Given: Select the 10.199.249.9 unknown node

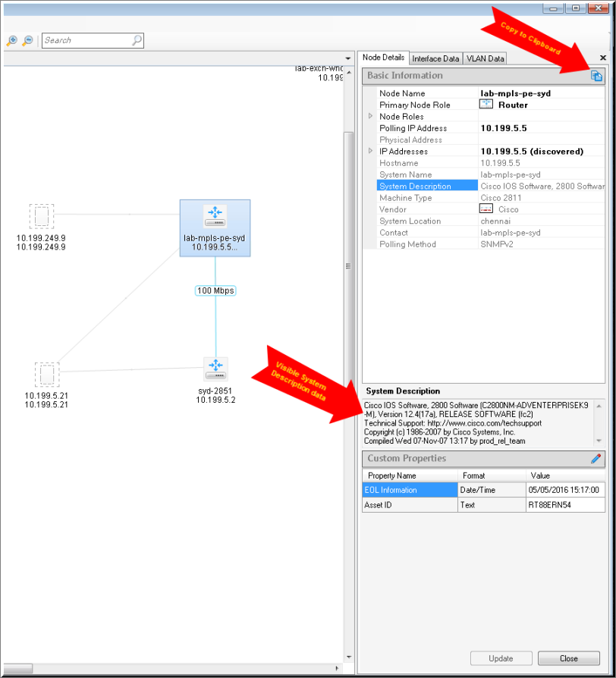Looking at the screenshot, I should coord(42,216).
